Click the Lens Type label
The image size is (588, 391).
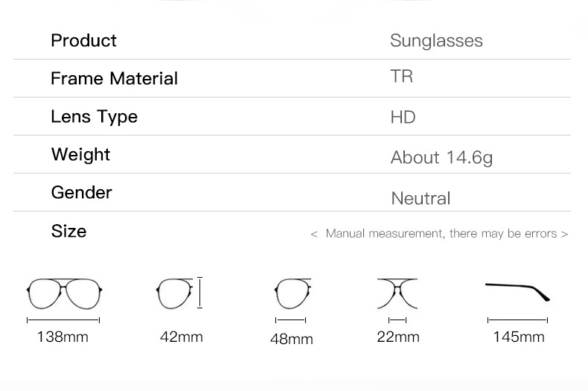click(x=94, y=117)
